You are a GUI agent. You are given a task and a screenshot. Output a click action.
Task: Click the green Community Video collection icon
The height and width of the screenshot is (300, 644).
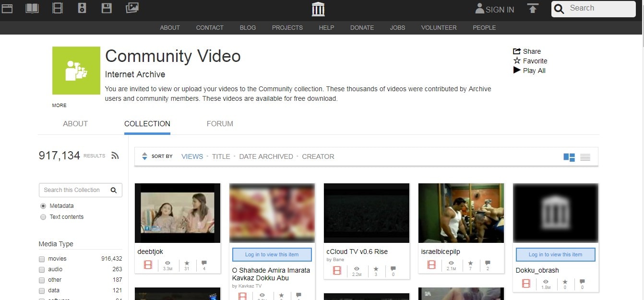coord(76,71)
